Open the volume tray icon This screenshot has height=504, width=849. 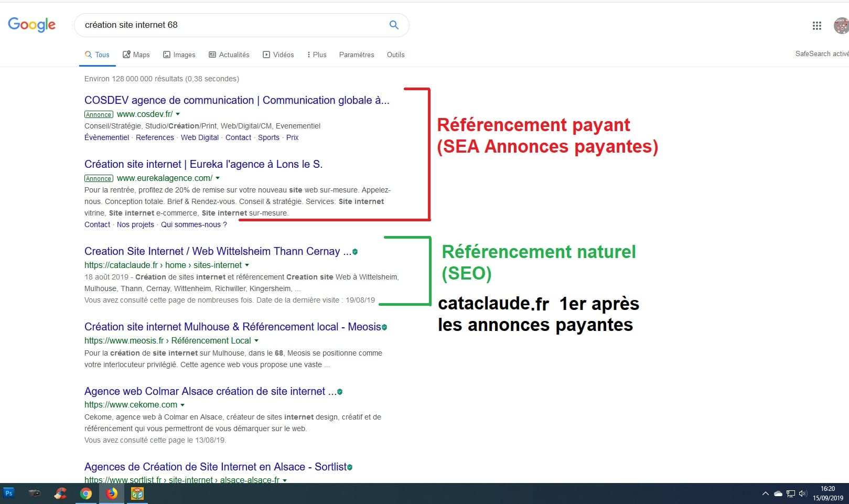click(x=803, y=494)
